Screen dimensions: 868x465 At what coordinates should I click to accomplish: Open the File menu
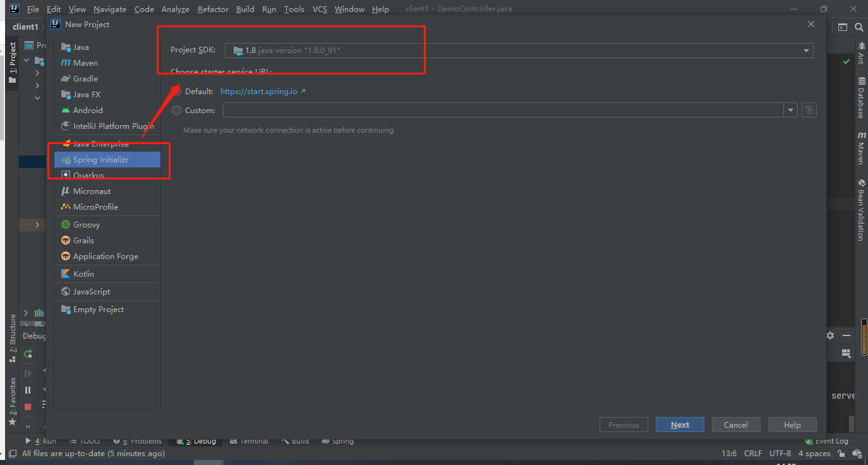(33, 9)
